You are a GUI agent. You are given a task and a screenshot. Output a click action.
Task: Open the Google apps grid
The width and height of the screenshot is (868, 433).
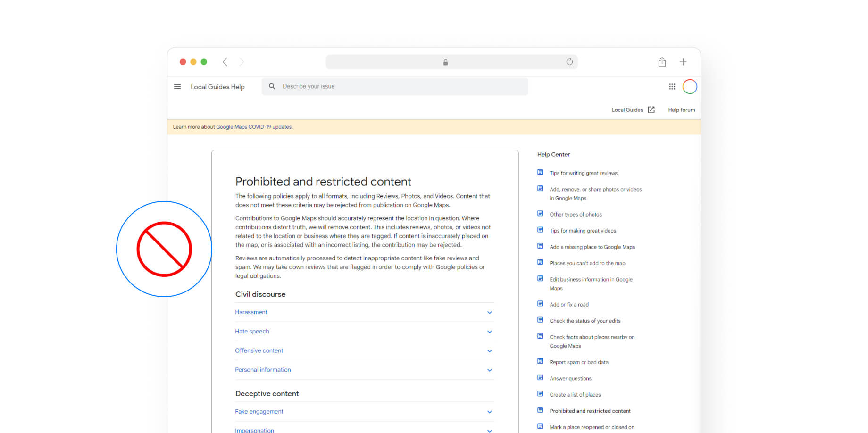(672, 87)
